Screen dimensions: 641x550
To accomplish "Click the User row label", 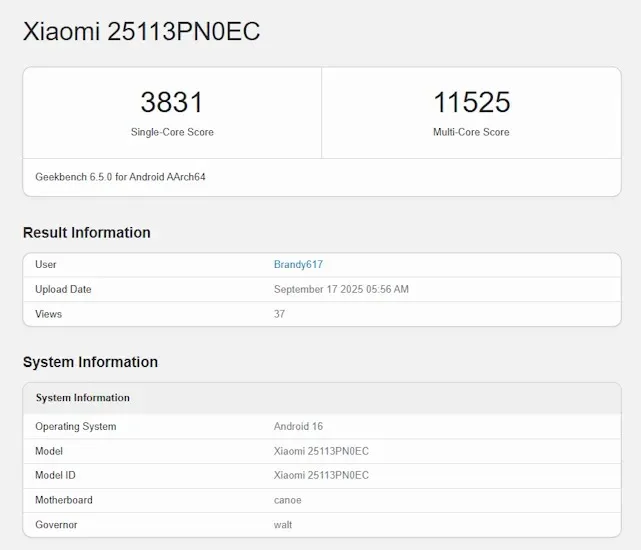I will (46, 265).
